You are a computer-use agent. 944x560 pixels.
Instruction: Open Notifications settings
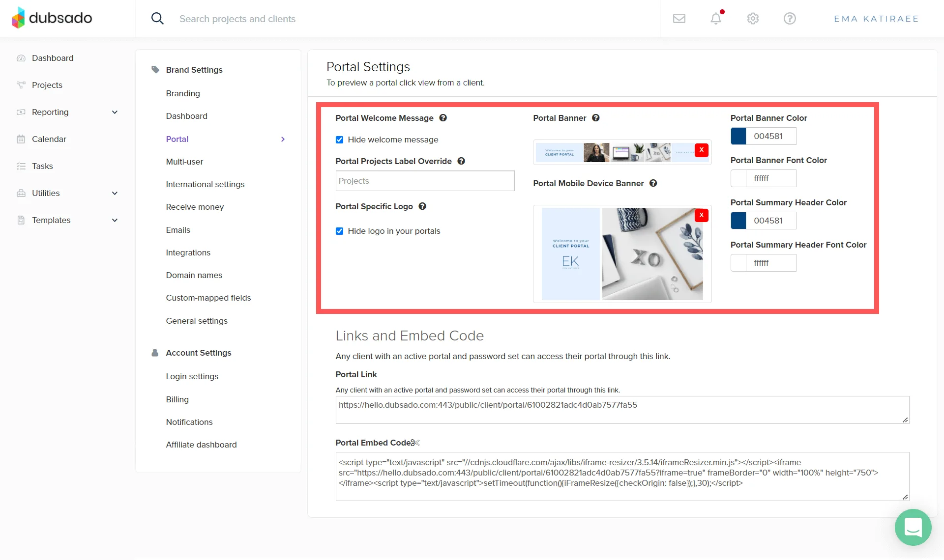pos(189,422)
